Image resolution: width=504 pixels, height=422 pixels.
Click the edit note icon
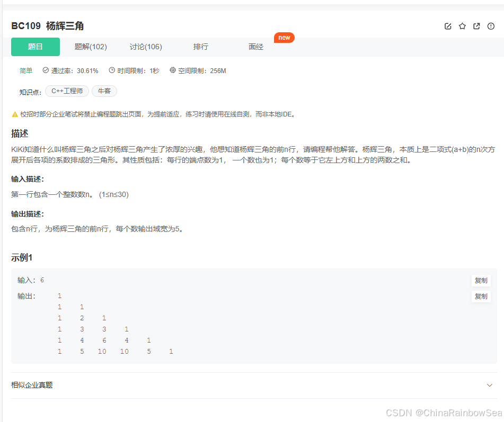pos(448,26)
